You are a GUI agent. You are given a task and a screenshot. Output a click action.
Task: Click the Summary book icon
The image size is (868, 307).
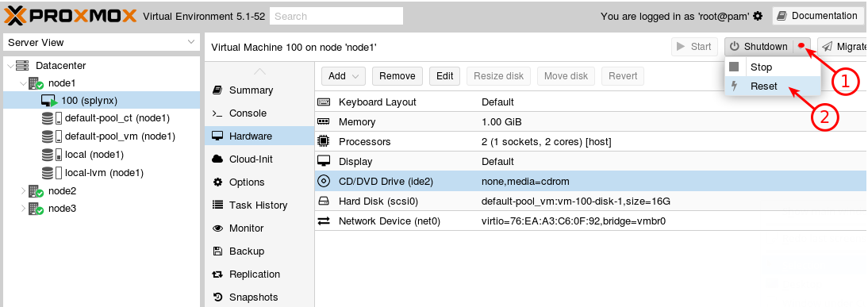[x=217, y=90]
